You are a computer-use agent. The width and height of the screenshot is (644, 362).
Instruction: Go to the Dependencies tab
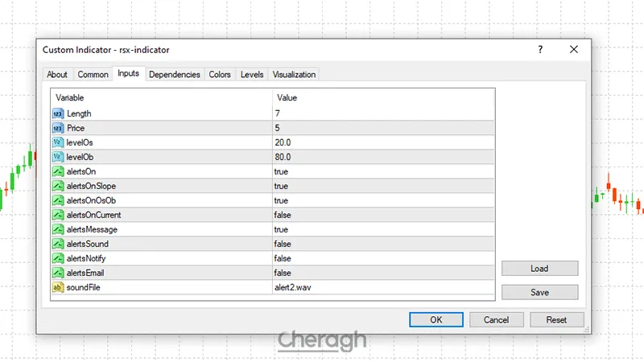[175, 75]
